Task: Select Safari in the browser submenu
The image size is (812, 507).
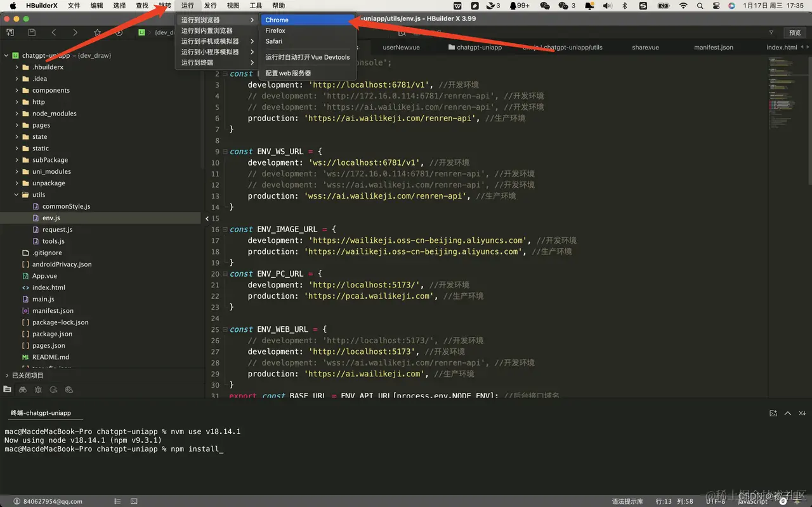Action: (307, 41)
